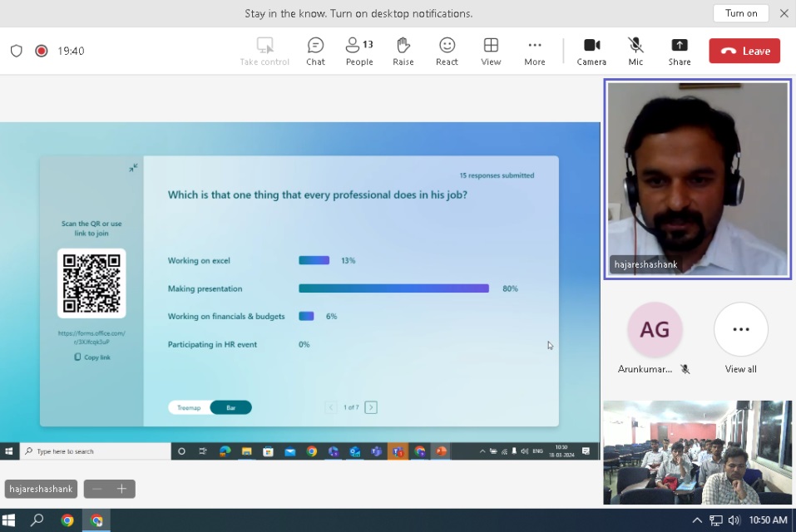The width and height of the screenshot is (796, 532).
Task: Turn on desktop notifications
Action: point(740,13)
